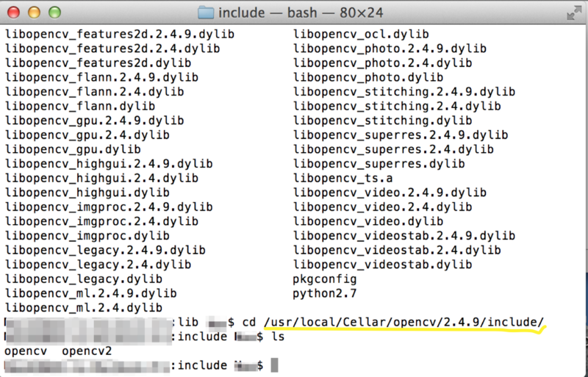Select the python2.7 entry
The height and width of the screenshot is (377, 588).
point(325,293)
